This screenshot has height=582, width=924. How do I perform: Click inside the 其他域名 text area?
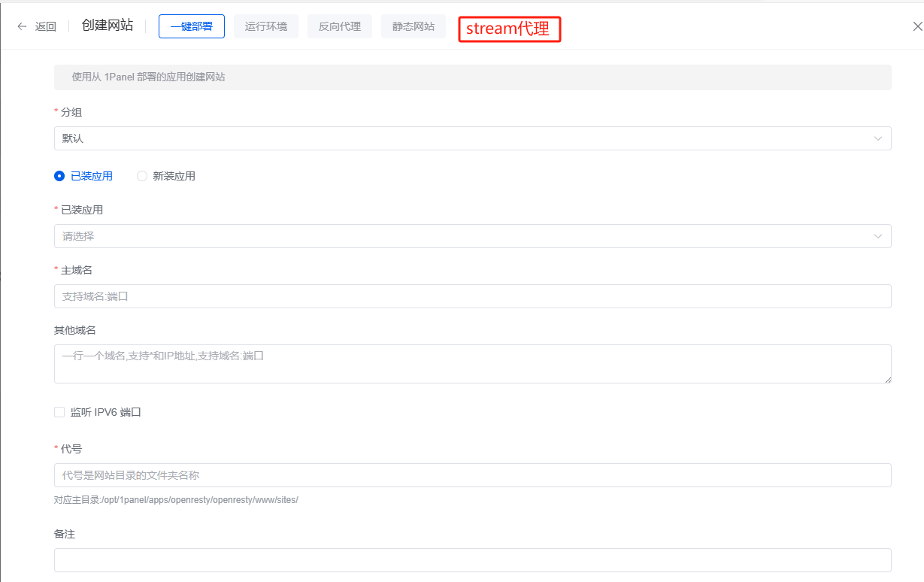tap(473, 364)
